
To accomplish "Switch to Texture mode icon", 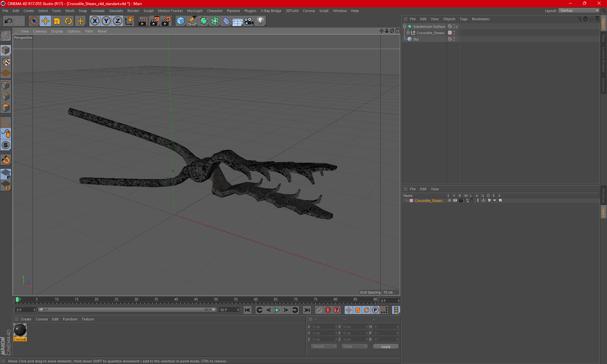I will coord(6,62).
